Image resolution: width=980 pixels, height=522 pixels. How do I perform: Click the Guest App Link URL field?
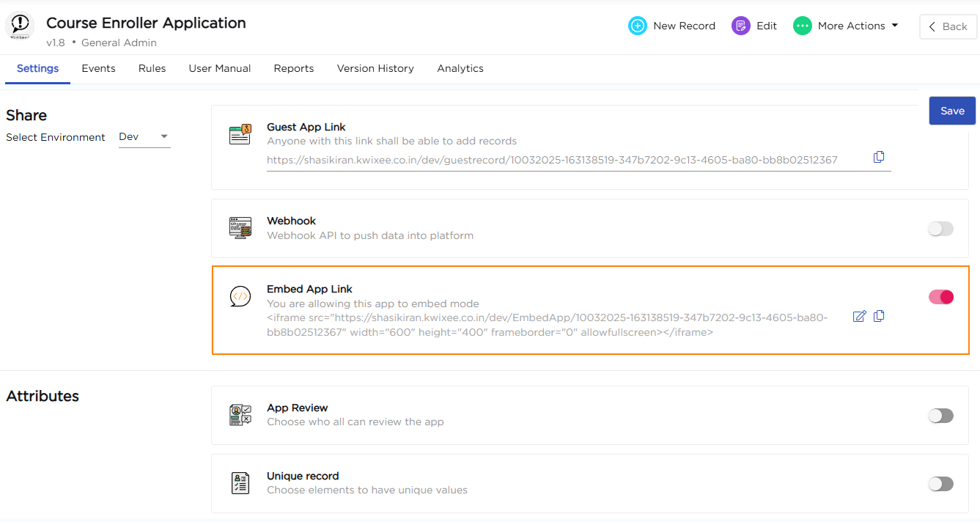551,160
